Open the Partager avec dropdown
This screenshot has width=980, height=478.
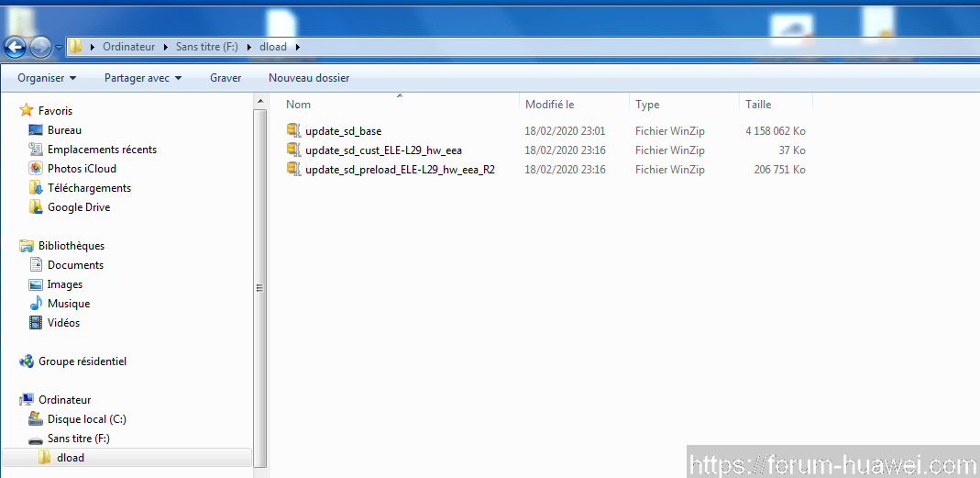pyautogui.click(x=142, y=78)
